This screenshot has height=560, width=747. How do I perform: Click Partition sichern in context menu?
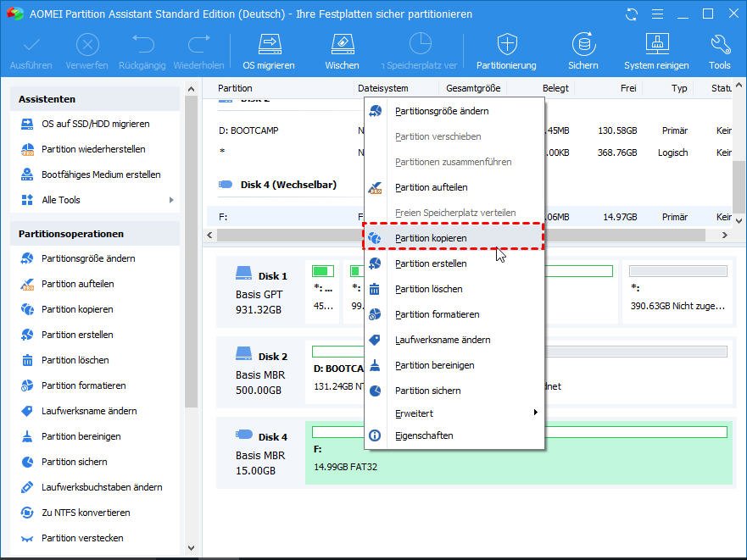454,391
